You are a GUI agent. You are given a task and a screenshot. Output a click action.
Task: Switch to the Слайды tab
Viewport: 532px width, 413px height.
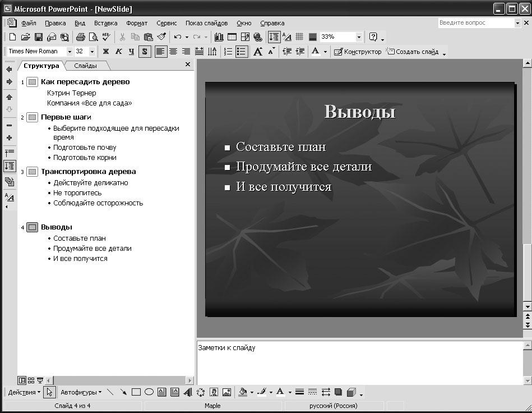coord(85,66)
